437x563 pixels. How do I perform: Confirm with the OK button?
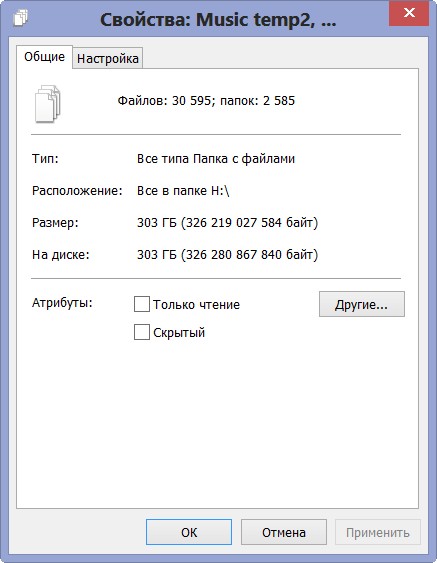tap(189, 532)
